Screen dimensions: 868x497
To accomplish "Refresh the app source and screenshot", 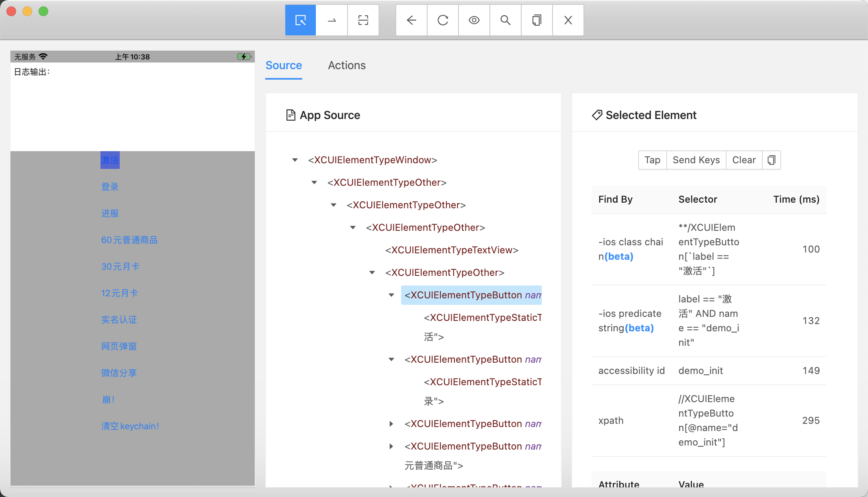I will [443, 20].
